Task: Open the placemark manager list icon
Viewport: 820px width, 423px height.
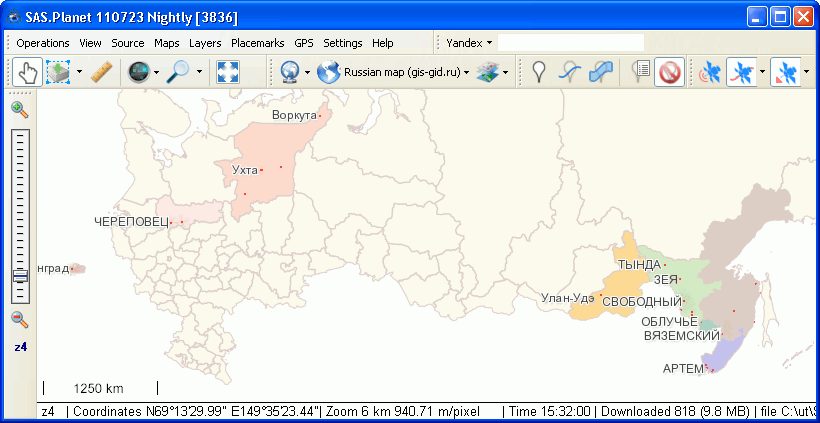Action: (x=639, y=72)
